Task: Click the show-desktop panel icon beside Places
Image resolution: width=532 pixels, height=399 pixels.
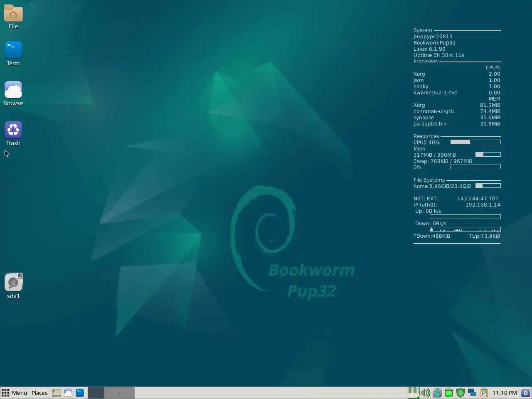Action: tap(57, 393)
